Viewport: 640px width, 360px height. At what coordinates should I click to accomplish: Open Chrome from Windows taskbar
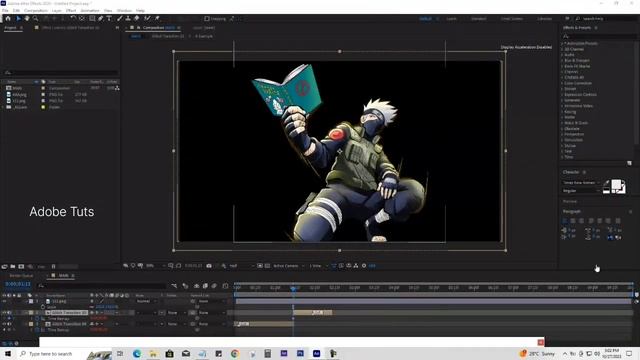(235, 353)
